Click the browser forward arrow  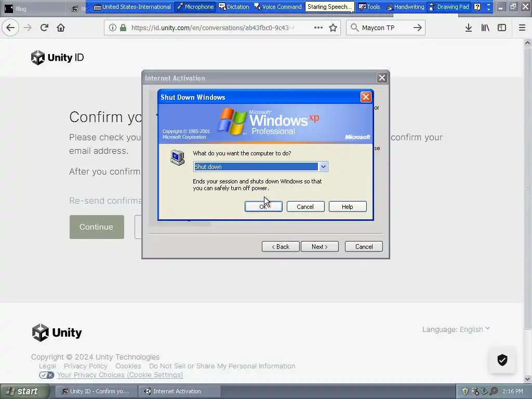(28, 28)
